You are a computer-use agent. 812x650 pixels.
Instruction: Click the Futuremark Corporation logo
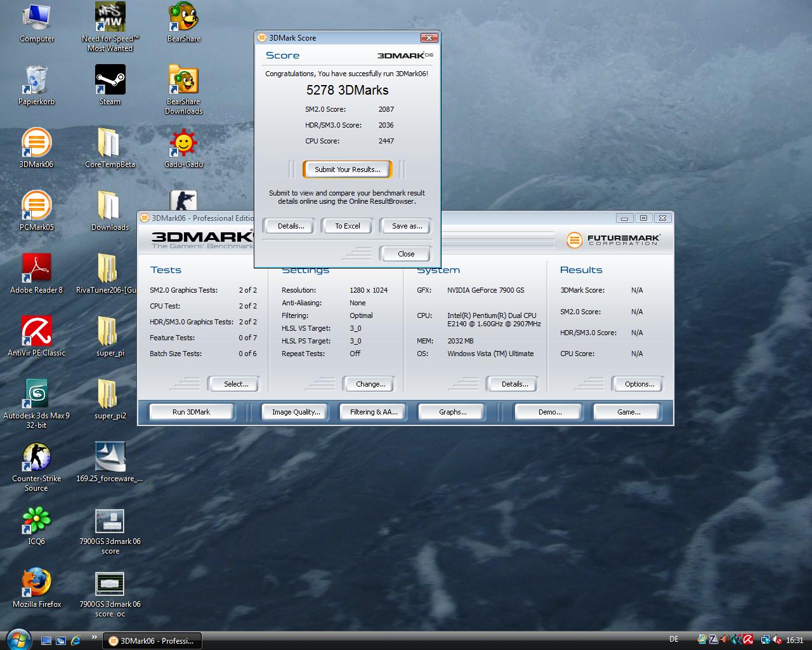pyautogui.click(x=613, y=239)
